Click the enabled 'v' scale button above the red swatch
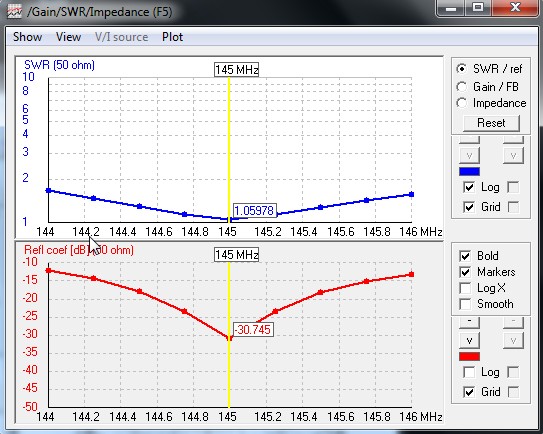 469,340
